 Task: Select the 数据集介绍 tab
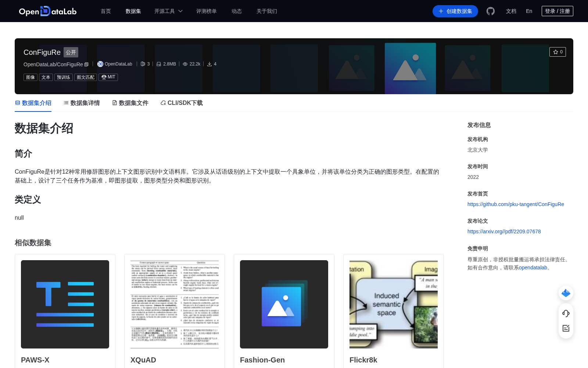tap(33, 103)
